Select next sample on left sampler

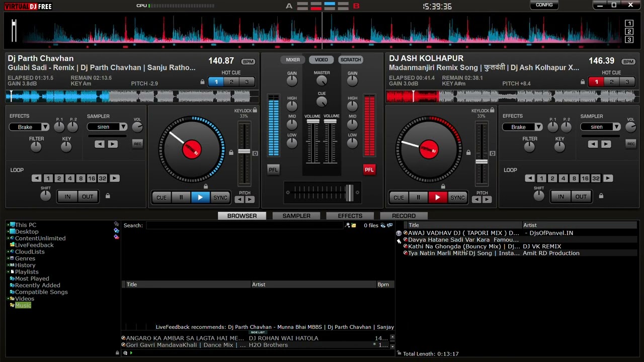pos(112,144)
